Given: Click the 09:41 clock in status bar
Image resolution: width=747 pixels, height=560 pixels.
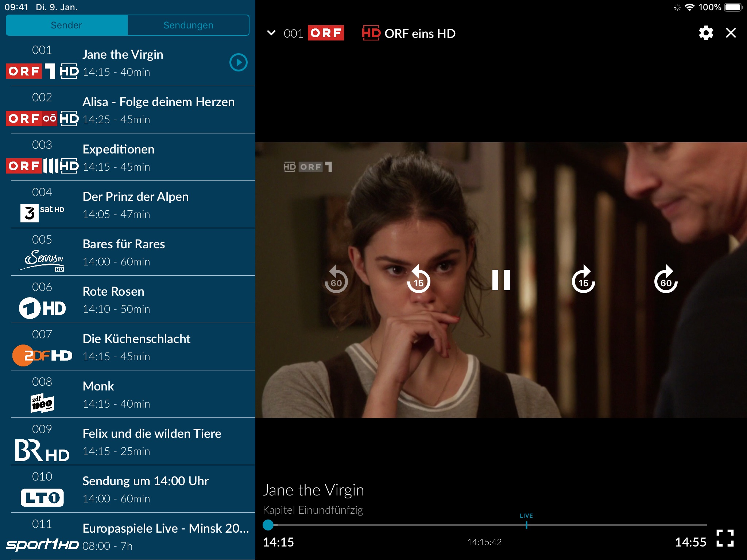Looking at the screenshot, I should coord(16,7).
